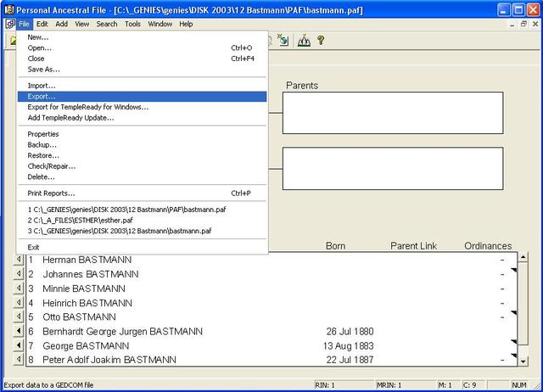Choose Save As... menu entry
Viewport: 543px width, 392px height.
142,70
